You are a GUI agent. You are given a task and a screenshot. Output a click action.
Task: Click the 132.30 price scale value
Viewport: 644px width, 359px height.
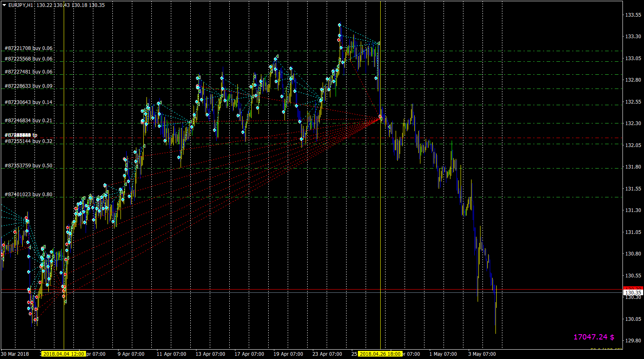click(633, 123)
